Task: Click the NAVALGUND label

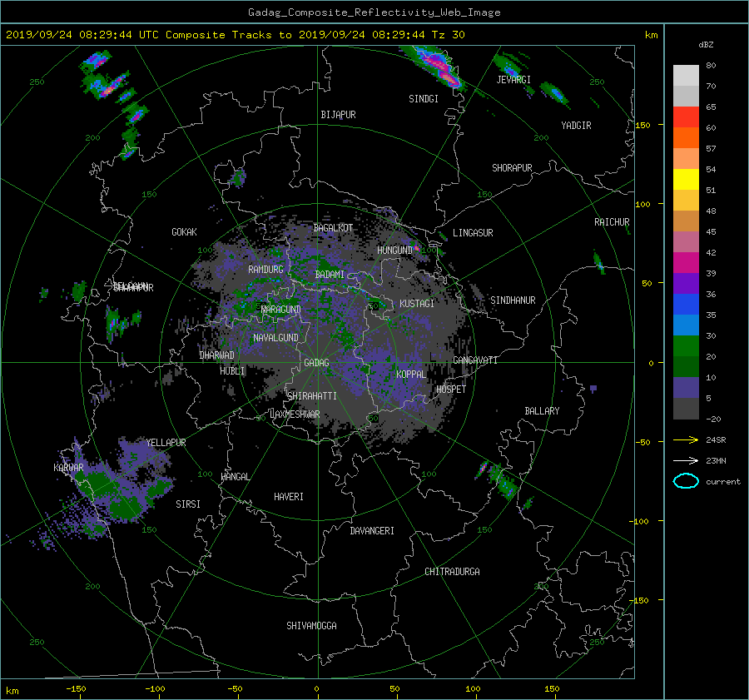Action: coord(275,338)
